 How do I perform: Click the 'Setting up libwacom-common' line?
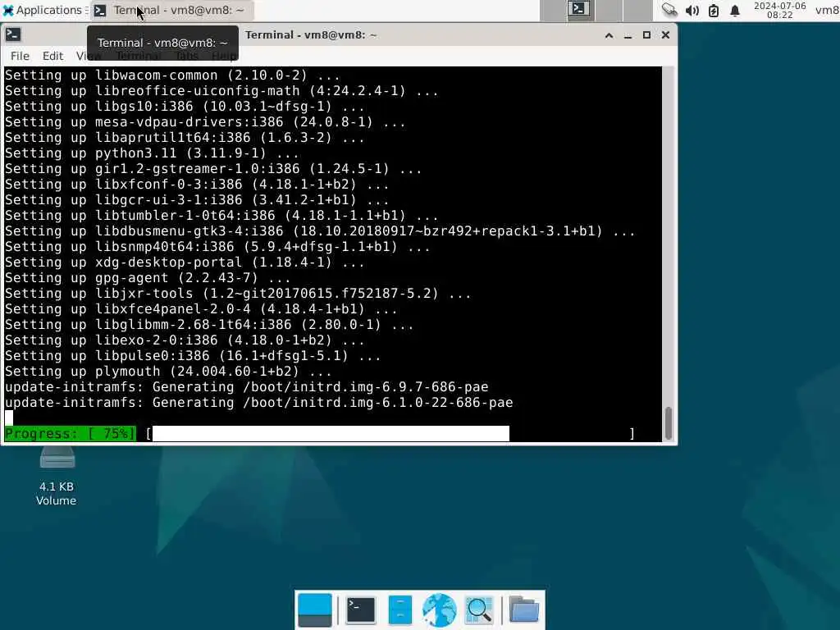click(172, 75)
